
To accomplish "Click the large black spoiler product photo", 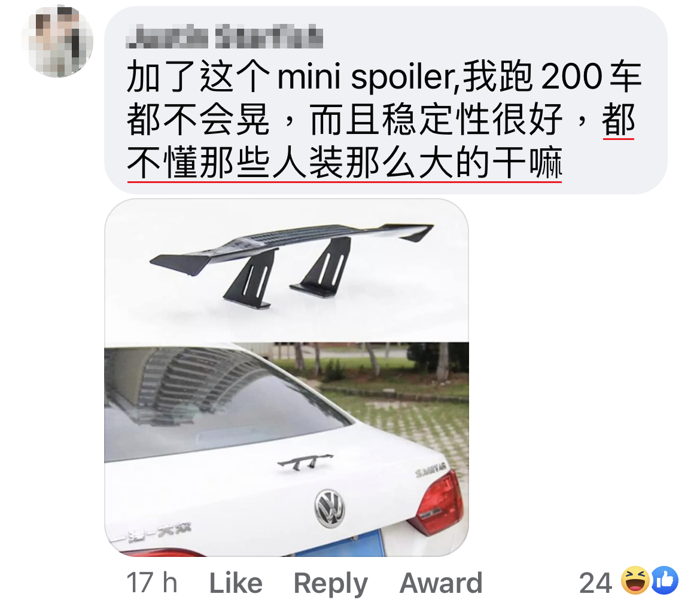I will pyautogui.click(x=291, y=265).
